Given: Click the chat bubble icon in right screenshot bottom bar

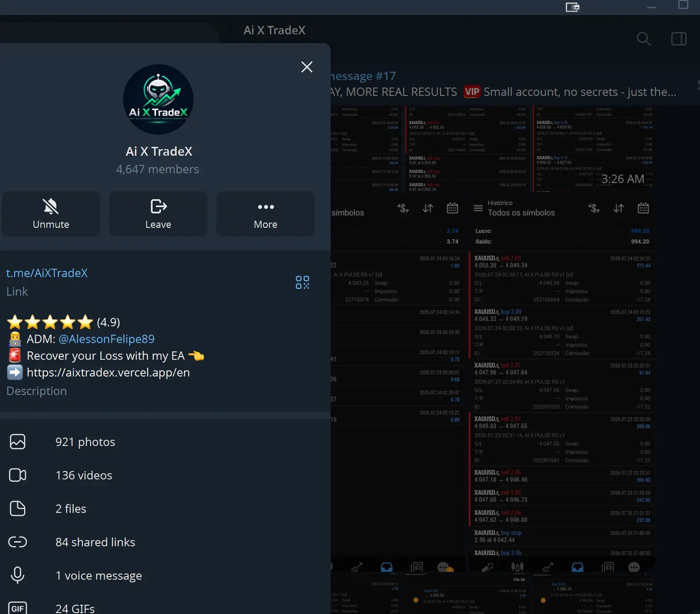Looking at the screenshot, I should [x=634, y=567].
